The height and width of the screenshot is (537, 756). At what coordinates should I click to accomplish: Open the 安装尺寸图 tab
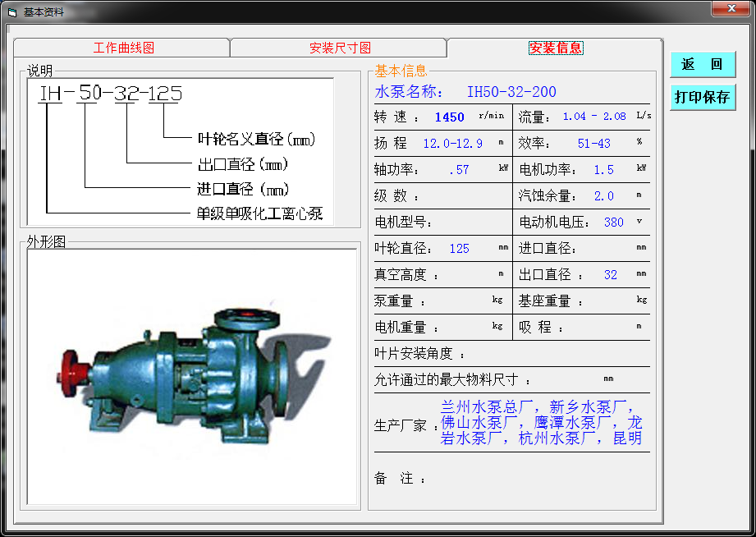(x=340, y=48)
